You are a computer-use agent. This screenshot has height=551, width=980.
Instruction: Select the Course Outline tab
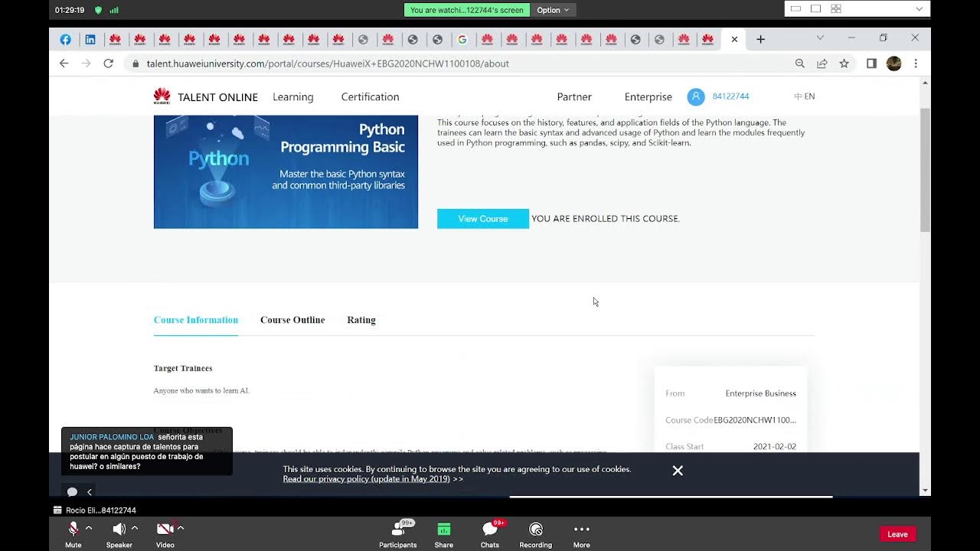(x=292, y=320)
